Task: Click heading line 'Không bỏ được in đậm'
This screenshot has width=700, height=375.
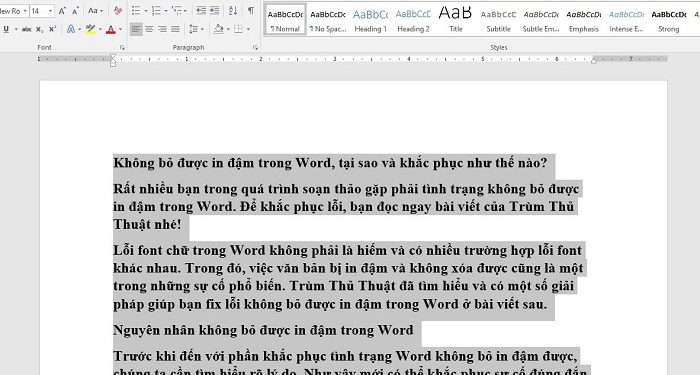Action: click(330, 163)
